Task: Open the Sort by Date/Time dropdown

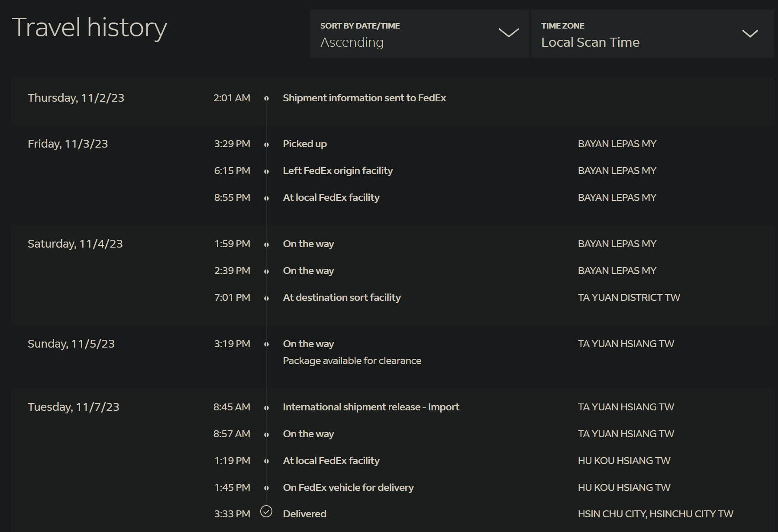Action: pyautogui.click(x=420, y=34)
